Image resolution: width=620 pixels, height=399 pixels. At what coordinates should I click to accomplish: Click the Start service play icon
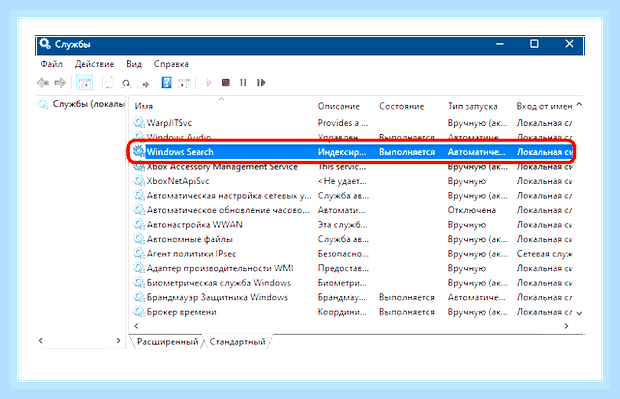209,83
